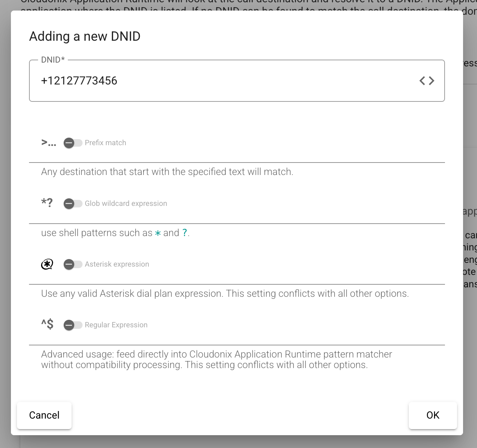Click the DNID phone number input field

tap(226, 81)
